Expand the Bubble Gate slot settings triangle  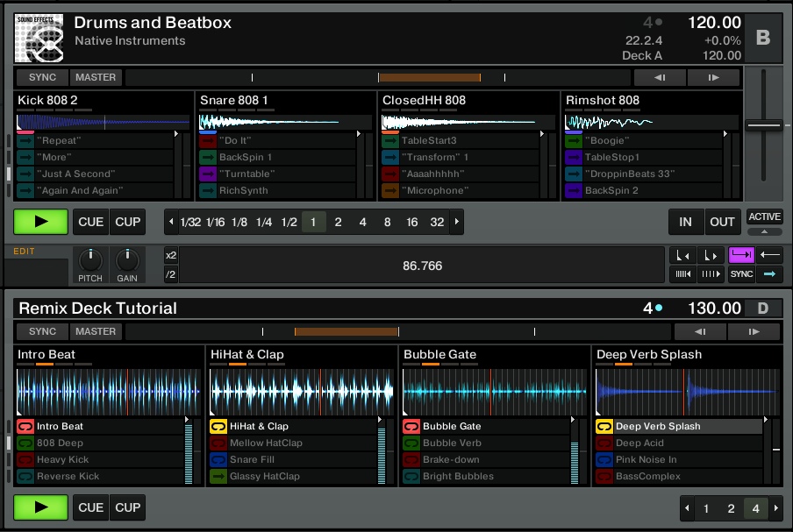pos(573,419)
